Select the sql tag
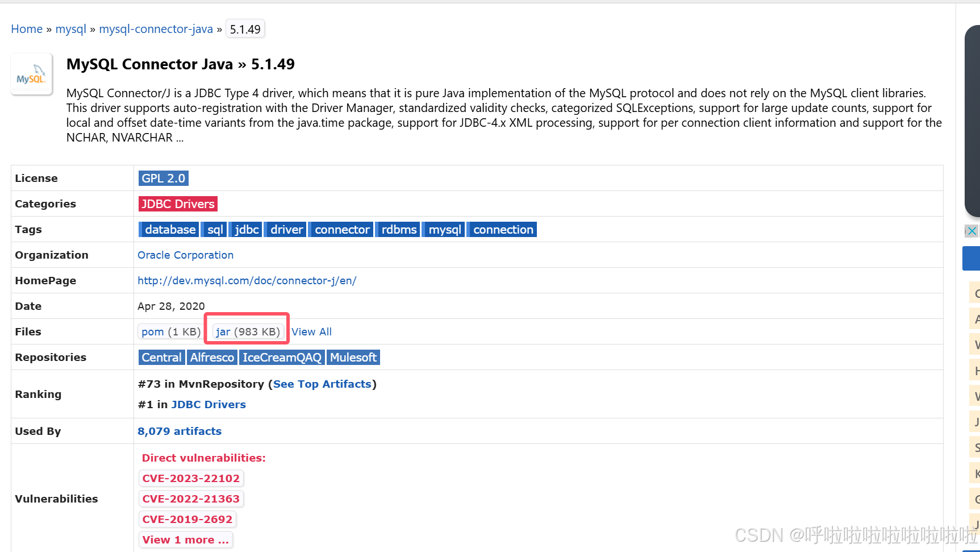This screenshot has height=552, width=980. (214, 230)
